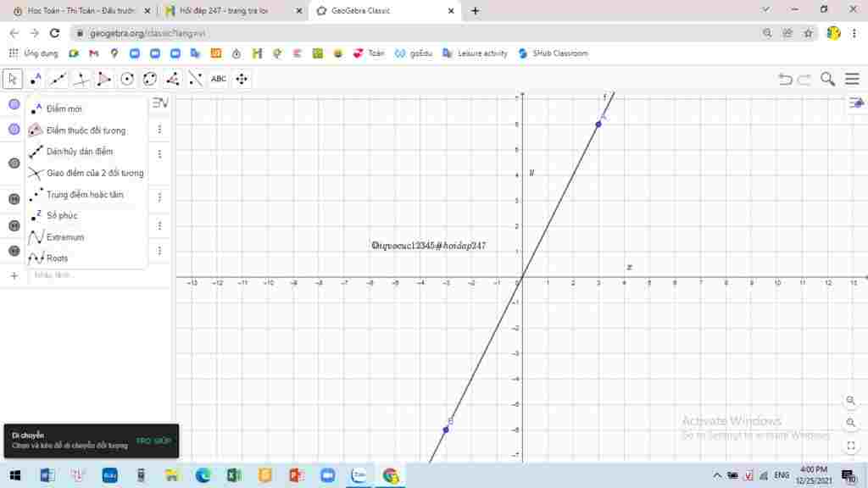
Task: Toggle visibility of second algebra object
Action: pyautogui.click(x=14, y=130)
